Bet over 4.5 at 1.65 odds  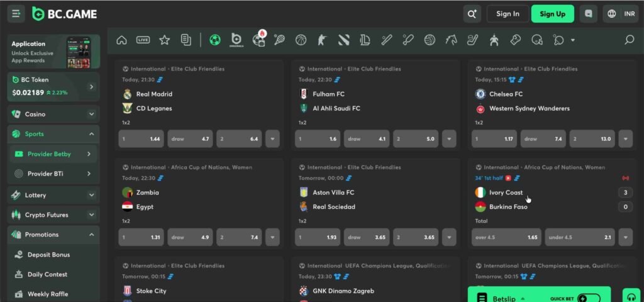pyautogui.click(x=506, y=237)
